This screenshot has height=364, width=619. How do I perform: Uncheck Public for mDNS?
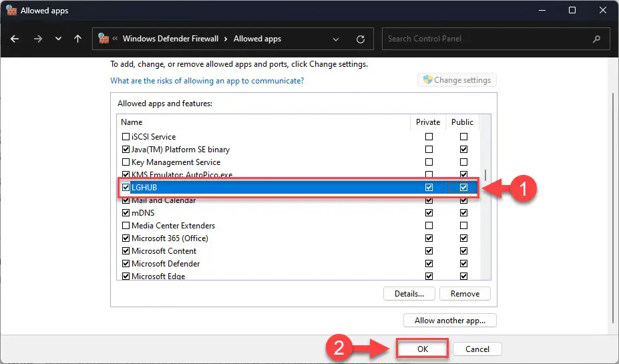[463, 213]
